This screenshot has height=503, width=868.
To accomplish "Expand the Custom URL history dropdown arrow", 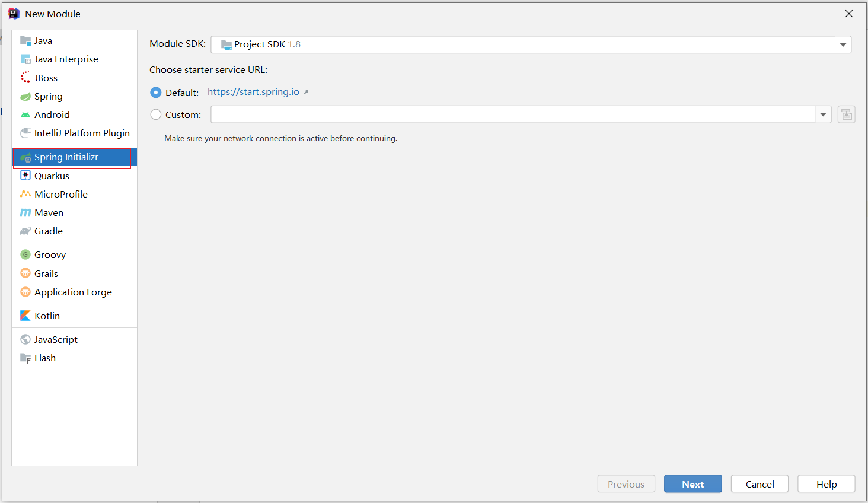I will tap(823, 114).
